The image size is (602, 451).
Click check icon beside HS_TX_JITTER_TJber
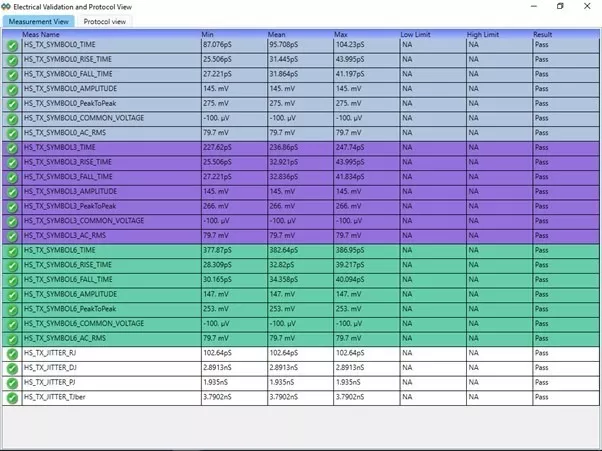11,397
